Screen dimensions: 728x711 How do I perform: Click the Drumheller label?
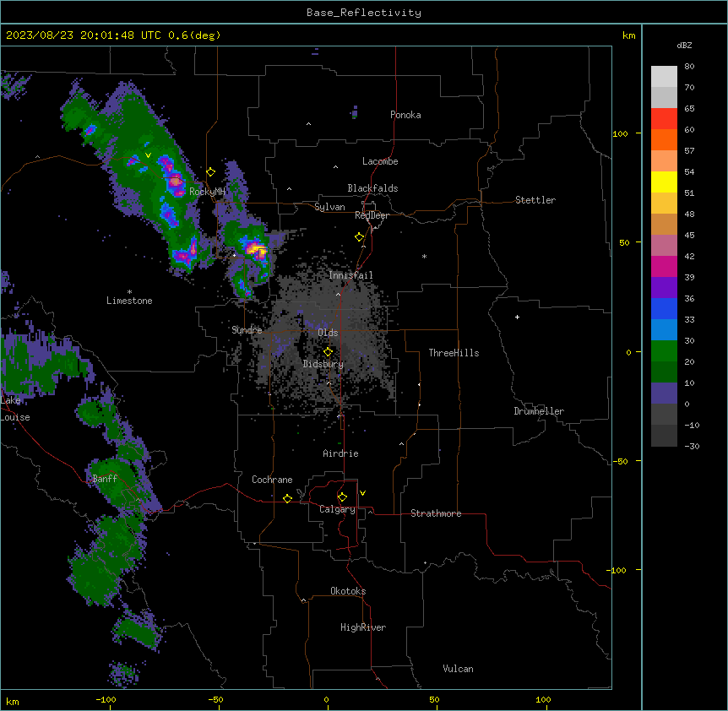539,411
